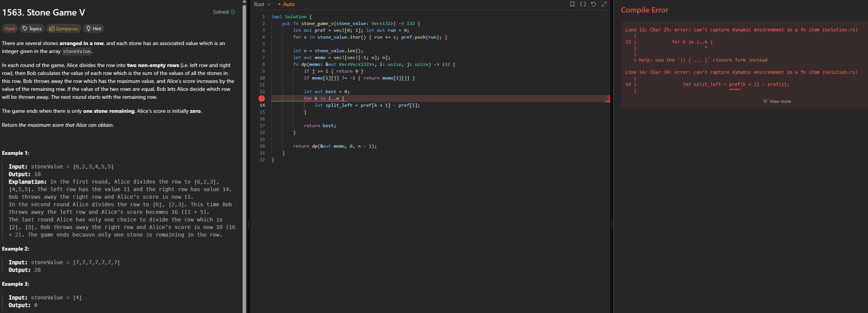
Task: Open the Companies tag
Action: tap(64, 28)
